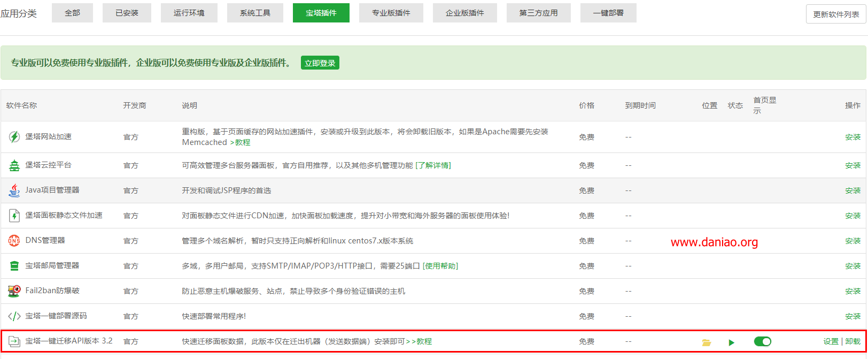Click the Fail2ban防爆破 icon
The height and width of the screenshot is (359, 868).
click(x=14, y=291)
